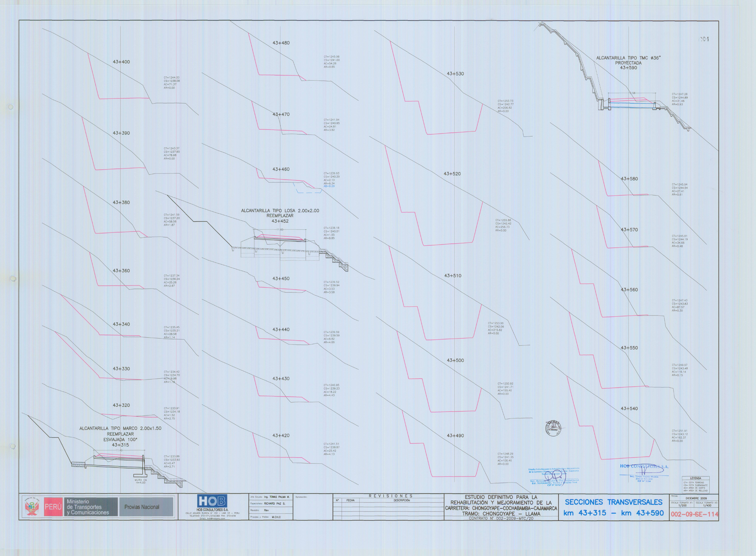The height and width of the screenshot is (556, 756).
Task: Click section label 43+530
Action: [x=455, y=74]
